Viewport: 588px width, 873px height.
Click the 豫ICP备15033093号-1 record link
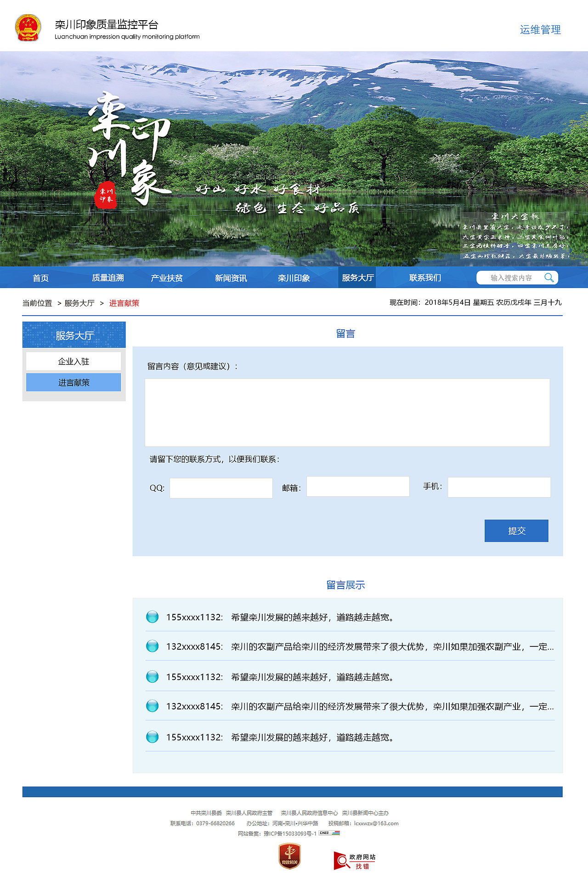[x=290, y=833]
